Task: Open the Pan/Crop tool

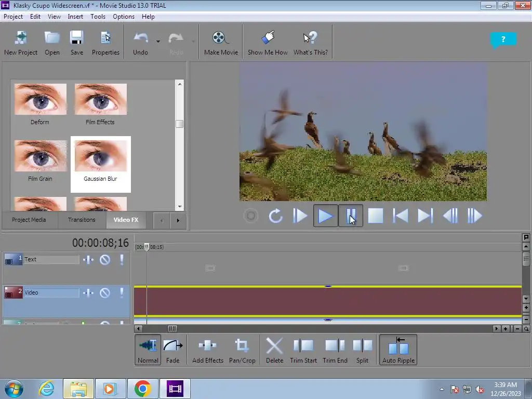Action: (242, 350)
